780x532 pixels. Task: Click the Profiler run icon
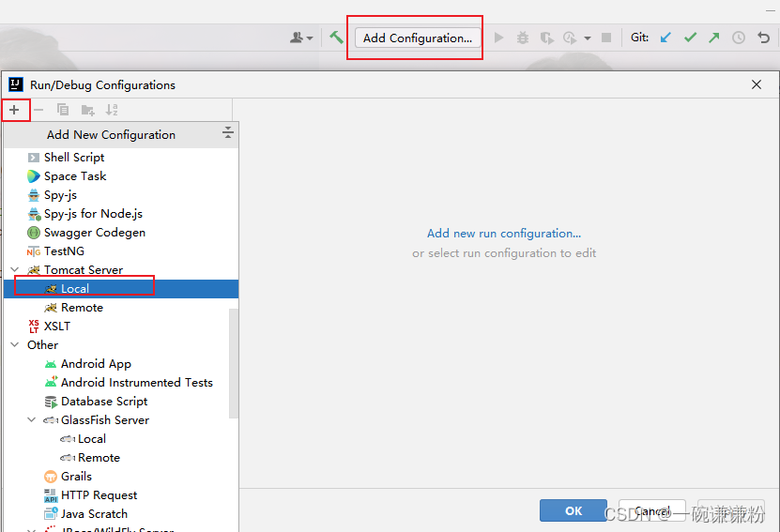570,38
